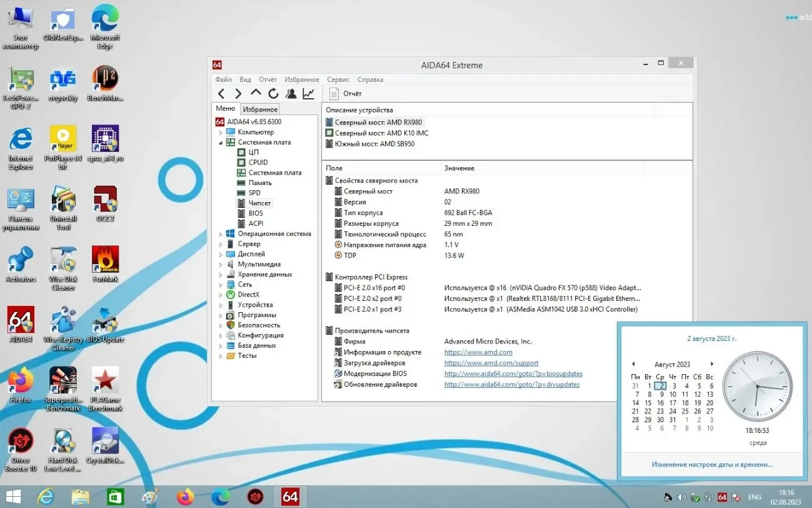Viewport: 812px width, 508px height.
Task: Click the BIOS updates aida64.com link
Action: pos(513,373)
